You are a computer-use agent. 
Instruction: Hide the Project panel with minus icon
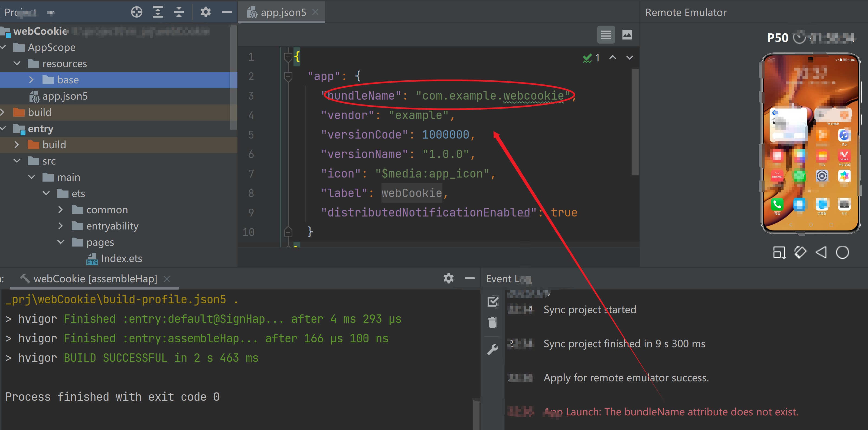coord(227,12)
